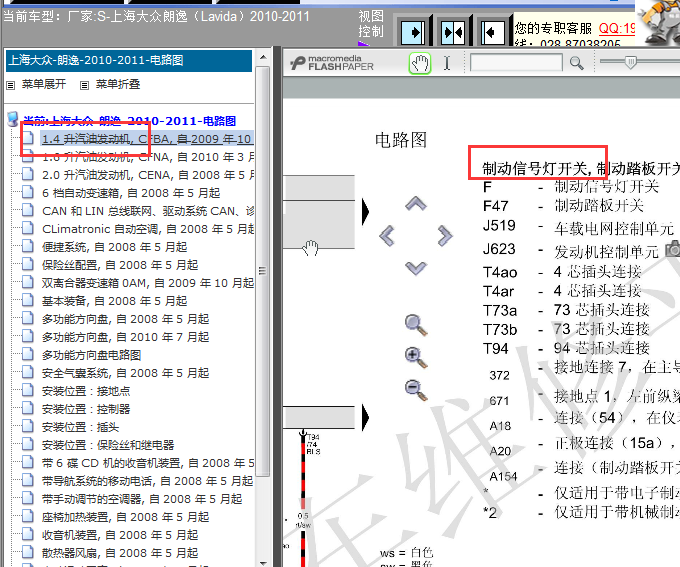Image resolution: width=680 pixels, height=567 pixels.
Task: Click the QQ customer service link
Action: click(x=617, y=29)
